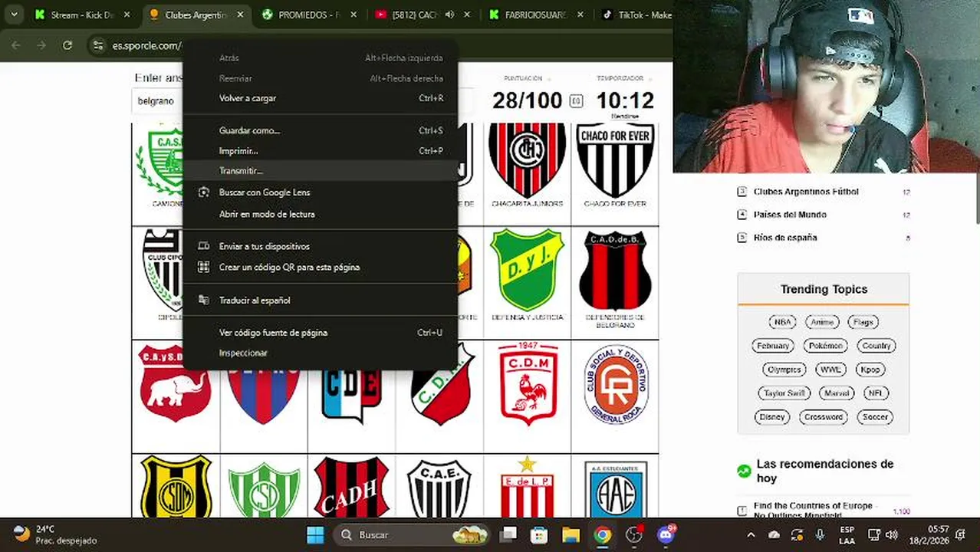
Task: Choose Transmitir... in context menu
Action: point(320,171)
